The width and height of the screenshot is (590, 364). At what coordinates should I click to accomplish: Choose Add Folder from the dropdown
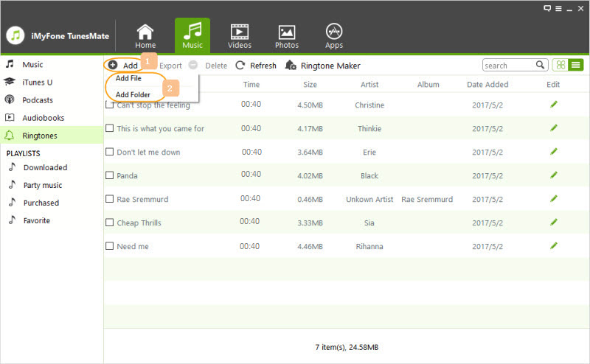click(x=133, y=95)
